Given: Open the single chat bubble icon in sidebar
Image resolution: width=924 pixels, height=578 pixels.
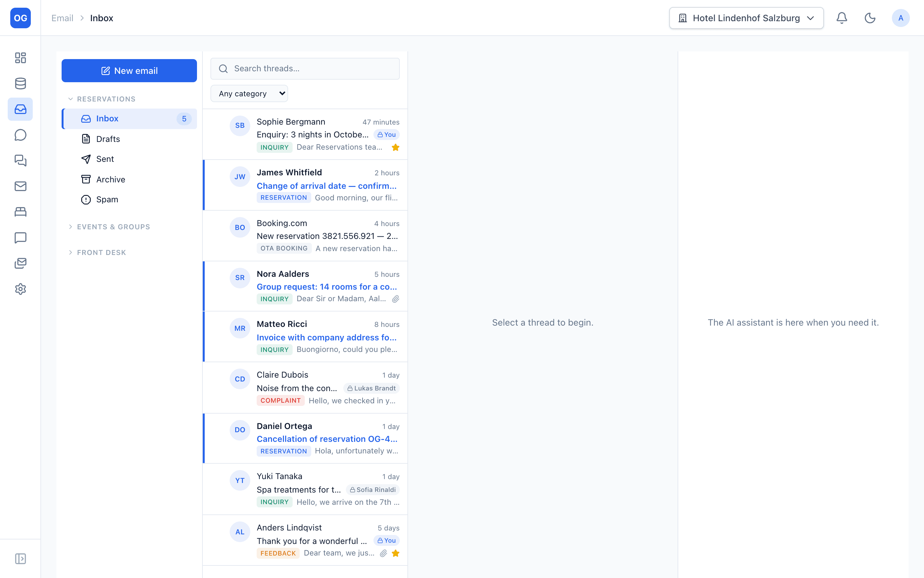Looking at the screenshot, I should [x=20, y=135].
